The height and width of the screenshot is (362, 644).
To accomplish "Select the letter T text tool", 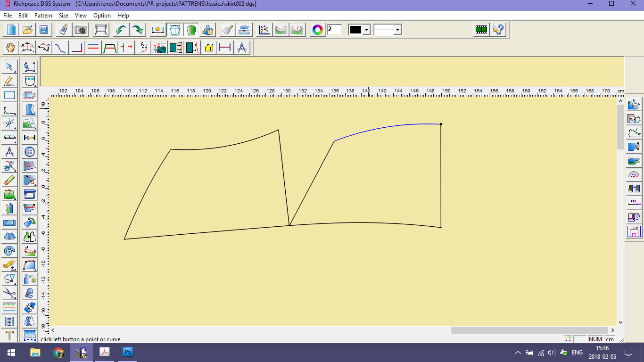I will [x=9, y=335].
